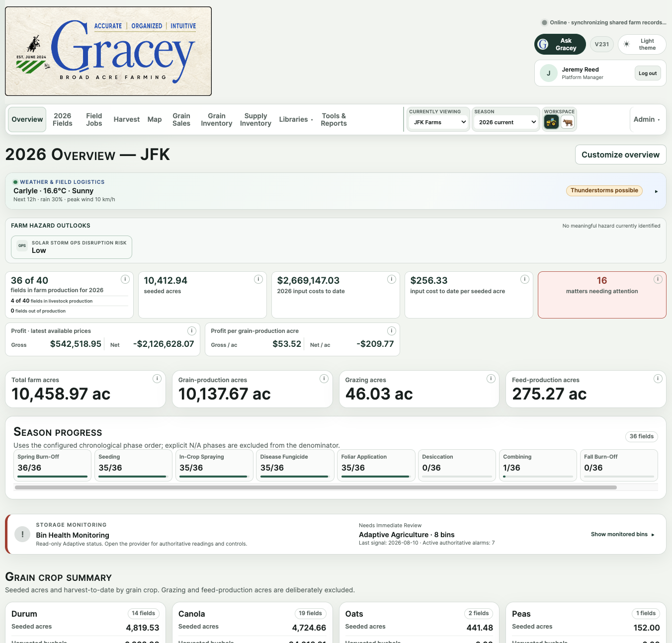This screenshot has width=672, height=643.
Task: Show info for Grazing acres
Action: pyautogui.click(x=491, y=379)
